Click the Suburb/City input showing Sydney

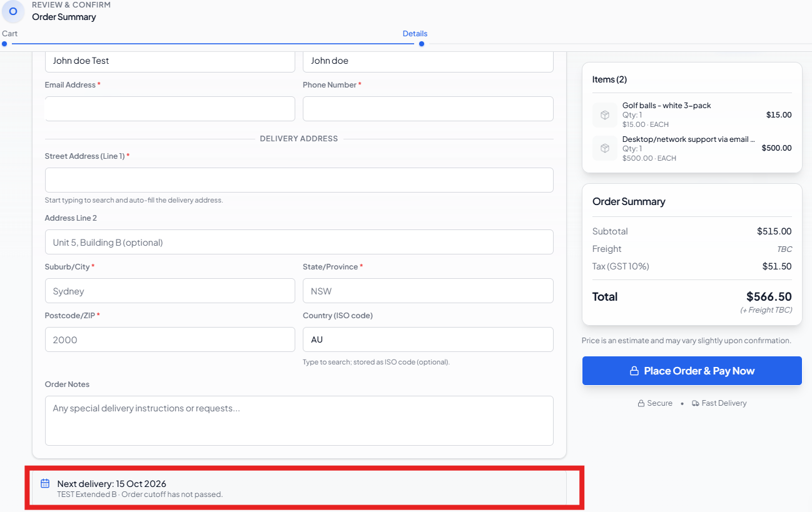click(x=170, y=291)
